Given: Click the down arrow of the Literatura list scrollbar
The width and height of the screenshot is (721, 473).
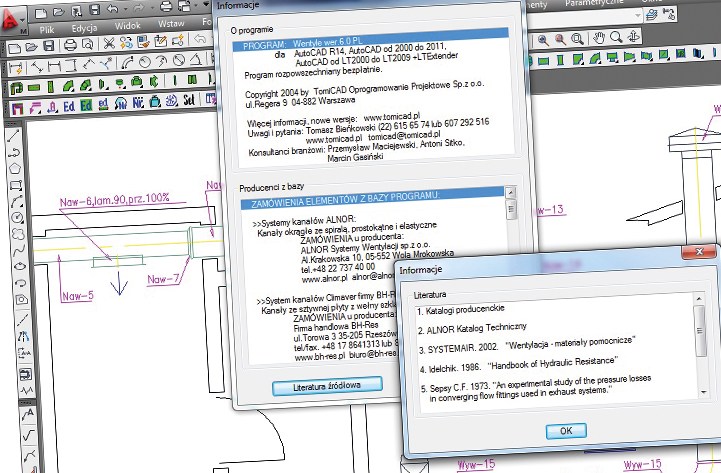Looking at the screenshot, I should [x=704, y=392].
